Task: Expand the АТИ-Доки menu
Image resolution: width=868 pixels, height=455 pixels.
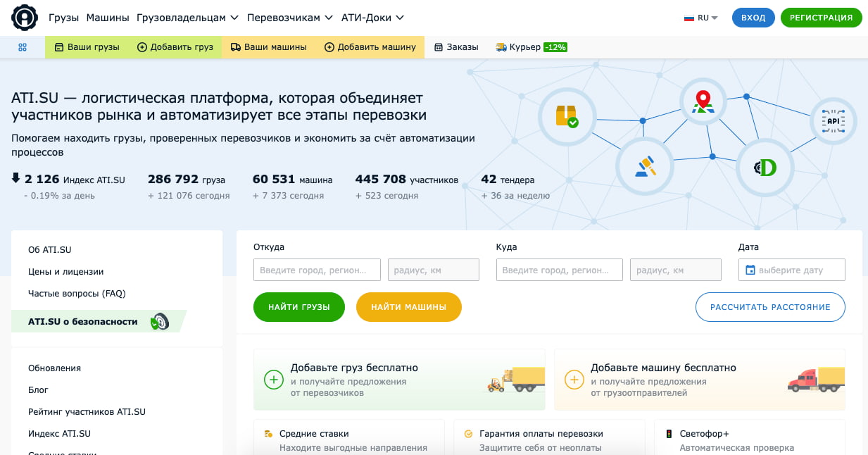Action: [372, 18]
